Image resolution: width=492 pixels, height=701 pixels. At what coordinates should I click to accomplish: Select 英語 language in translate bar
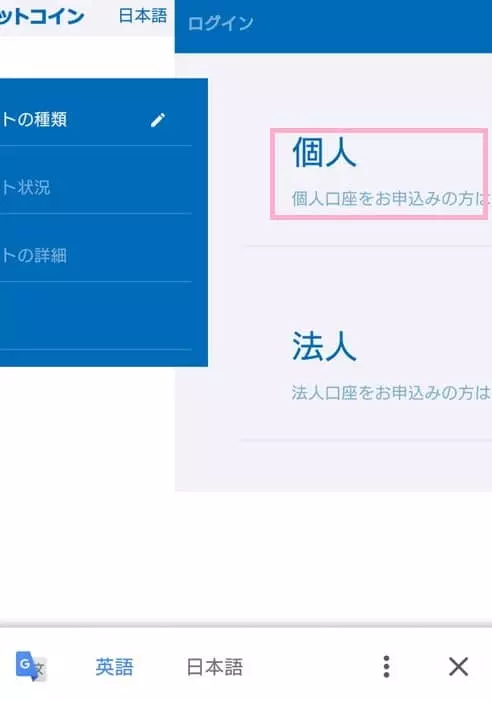tap(114, 667)
